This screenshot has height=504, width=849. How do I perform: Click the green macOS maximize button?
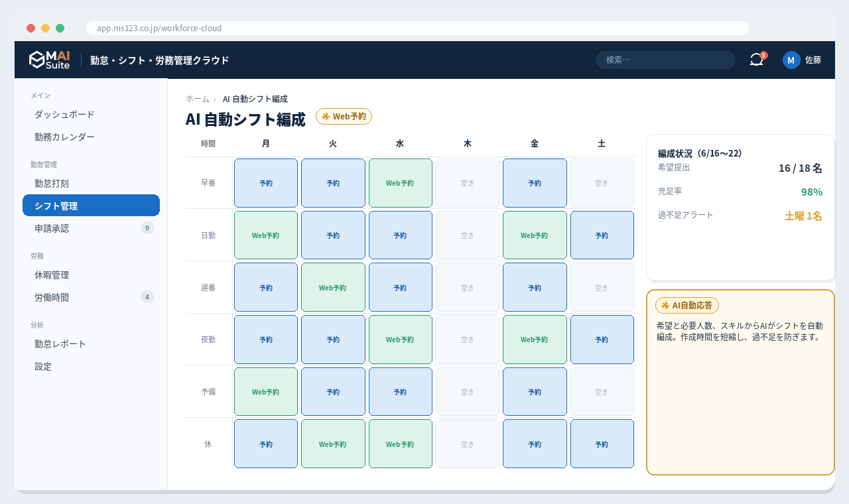click(x=60, y=28)
